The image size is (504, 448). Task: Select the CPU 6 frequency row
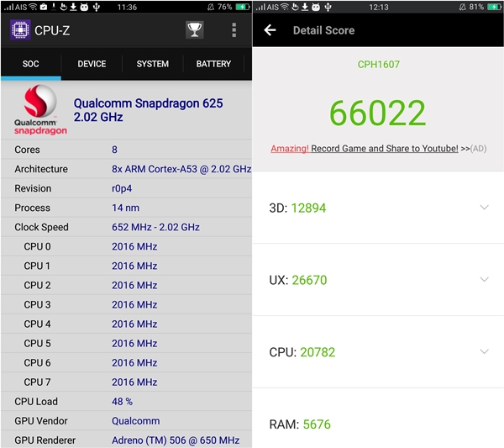126,362
